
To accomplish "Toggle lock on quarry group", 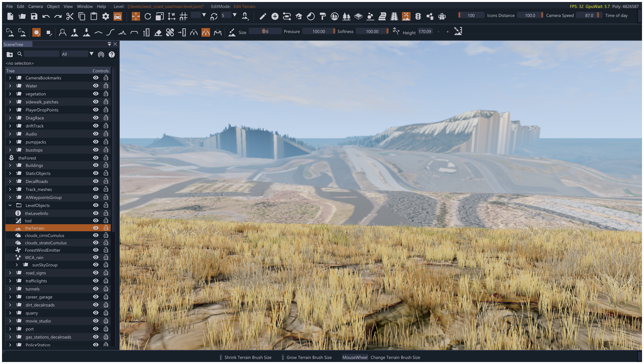I will 106,313.
